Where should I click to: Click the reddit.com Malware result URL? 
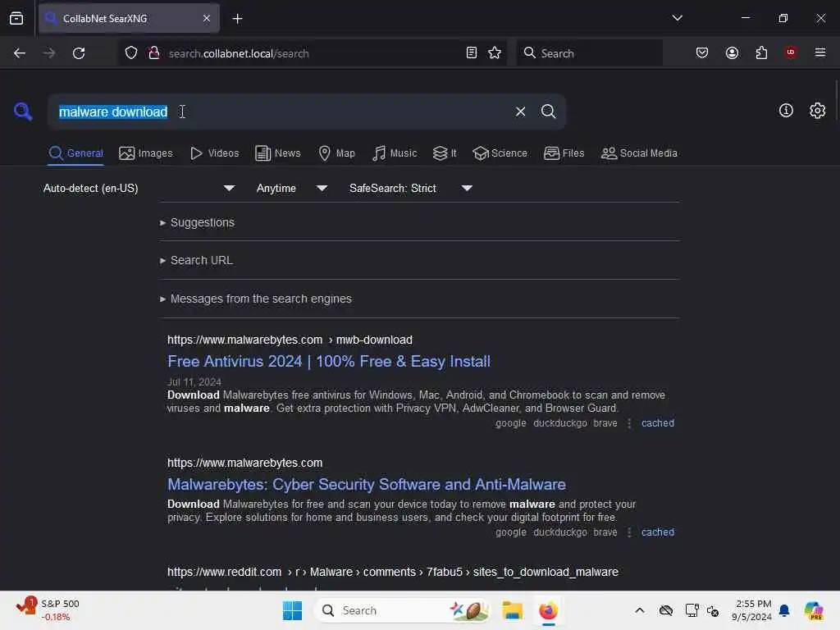(393, 572)
